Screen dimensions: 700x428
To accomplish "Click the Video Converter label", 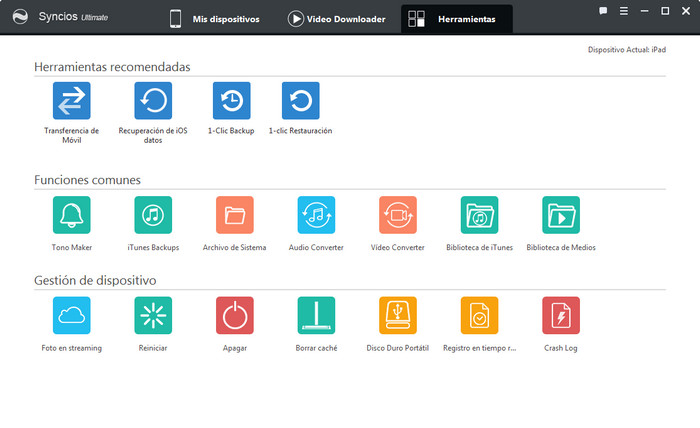I will click(x=398, y=247).
